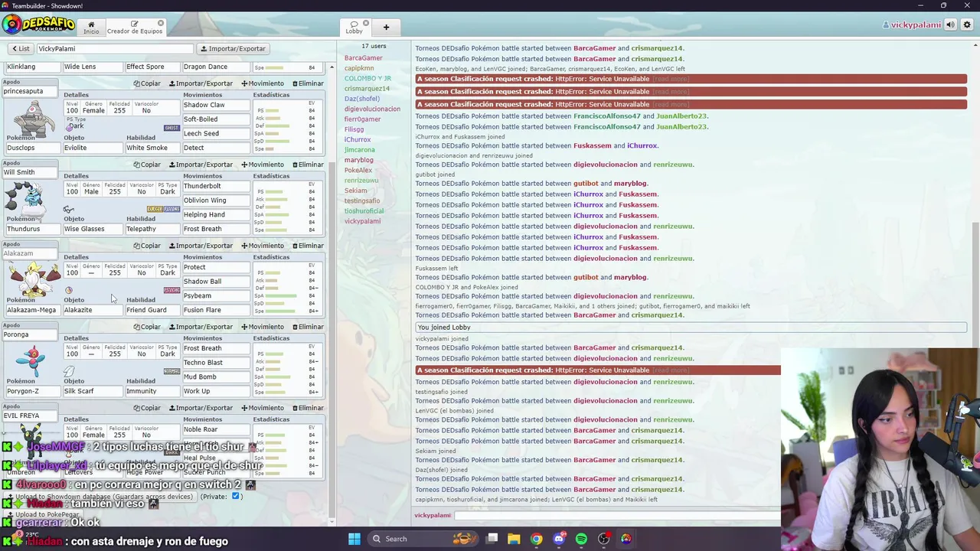Image resolution: width=980 pixels, height=551 pixels.
Task: Select the Shadow Claw move field
Action: tap(216, 105)
